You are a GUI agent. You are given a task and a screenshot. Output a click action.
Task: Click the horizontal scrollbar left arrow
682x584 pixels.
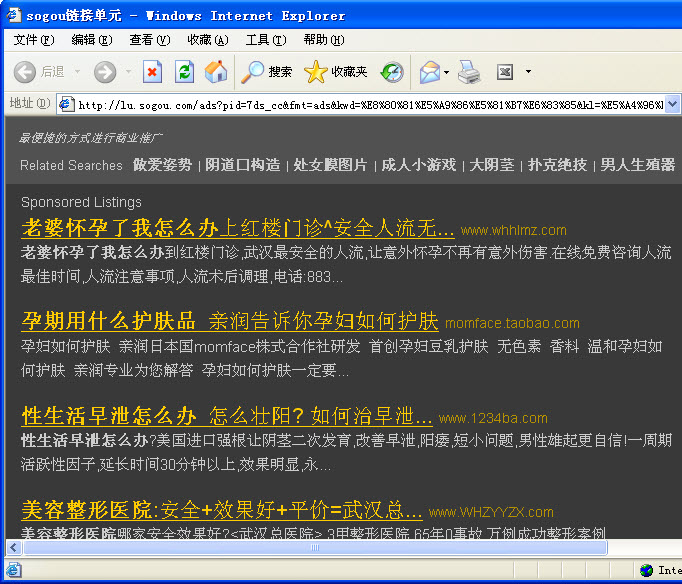[13, 547]
